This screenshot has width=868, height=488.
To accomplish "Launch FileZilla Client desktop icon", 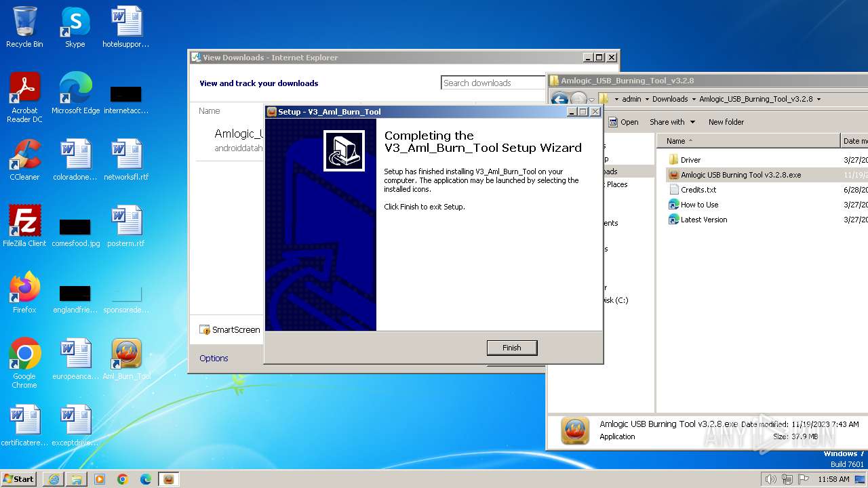I will tap(24, 226).
